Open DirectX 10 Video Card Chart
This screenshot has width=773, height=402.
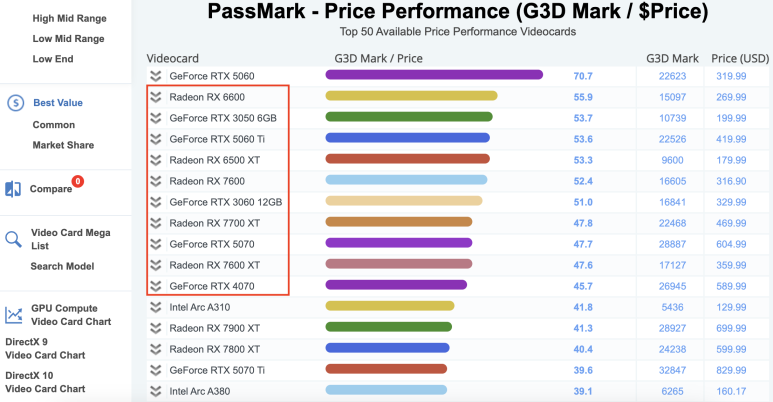pos(45,382)
